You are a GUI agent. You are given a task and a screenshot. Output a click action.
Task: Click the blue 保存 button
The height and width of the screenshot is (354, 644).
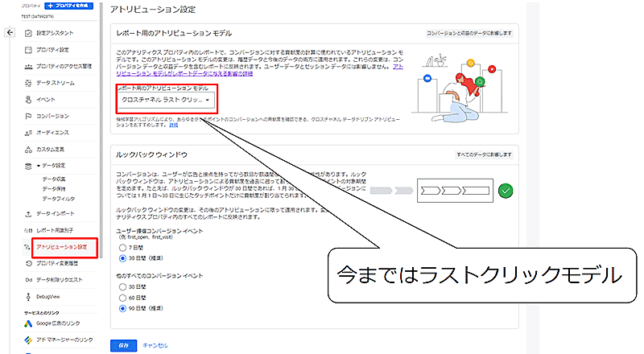(x=122, y=344)
